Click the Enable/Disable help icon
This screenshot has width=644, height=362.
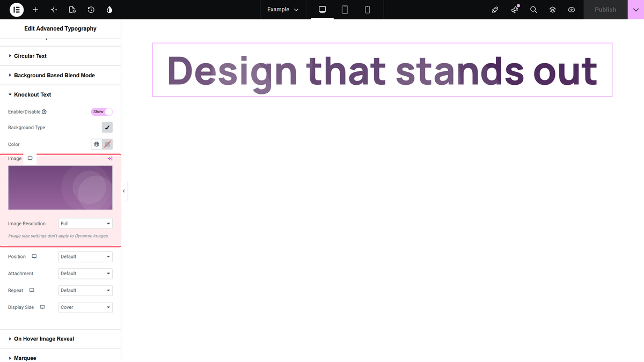click(44, 112)
